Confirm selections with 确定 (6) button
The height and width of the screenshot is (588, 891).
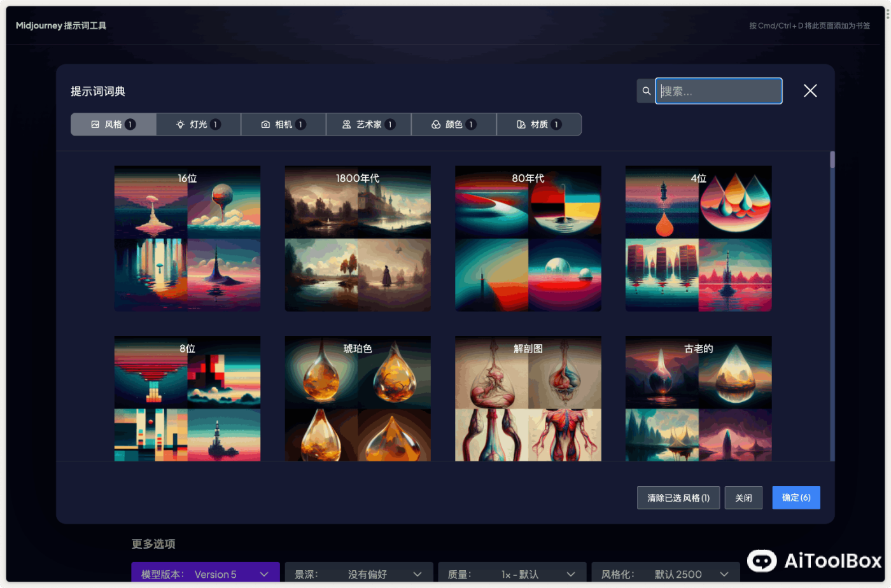796,498
